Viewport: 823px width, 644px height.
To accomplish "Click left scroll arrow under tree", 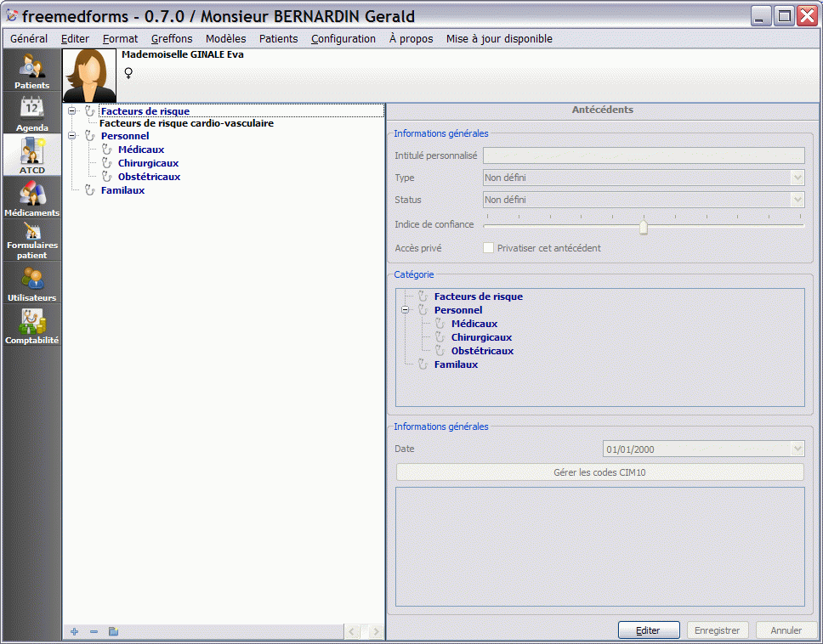I will (351, 631).
